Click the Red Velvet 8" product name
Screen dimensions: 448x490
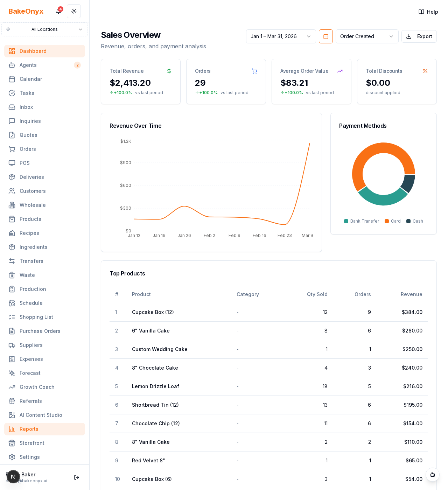tap(148, 461)
